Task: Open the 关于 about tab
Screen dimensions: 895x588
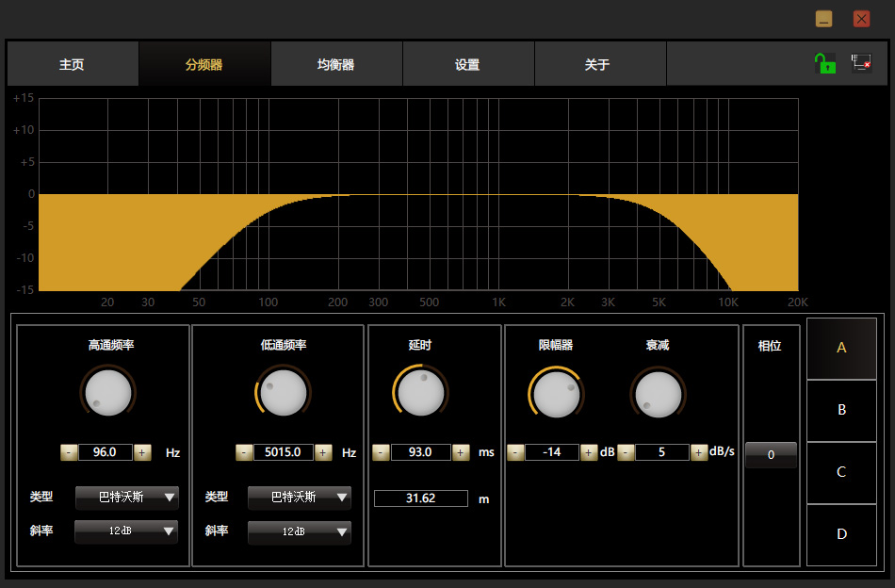Action: tap(597, 65)
